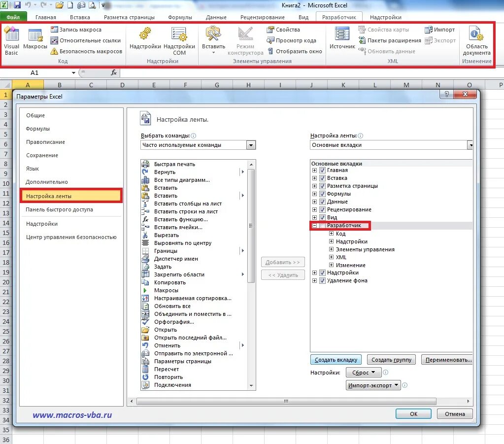Image resolution: width=504 pixels, height=444 pixels.
Task: Start Запись макроса in ribbon
Action: [76, 30]
